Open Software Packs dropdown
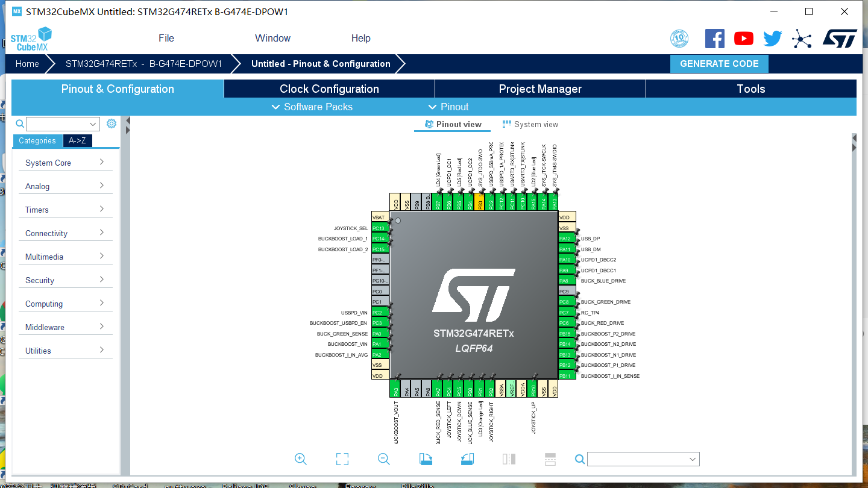The width and height of the screenshot is (868, 488). [312, 107]
